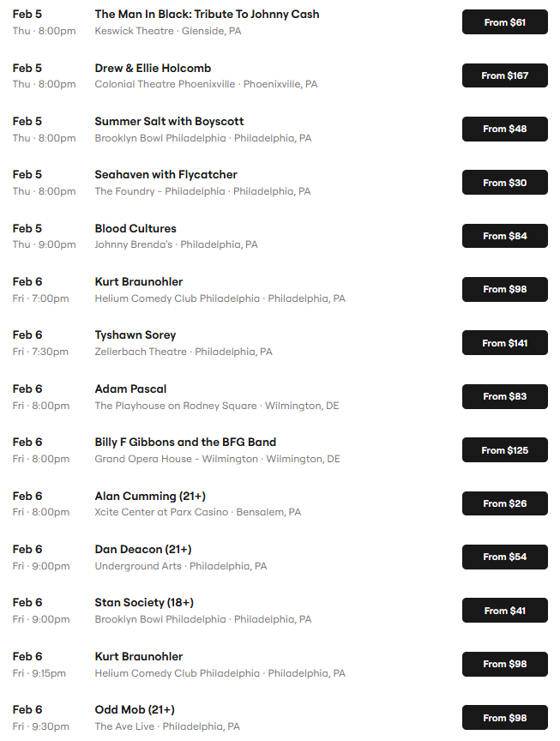Click the 'From $26' ticket button
Image resolution: width=560 pixels, height=741 pixels.
[x=504, y=503]
